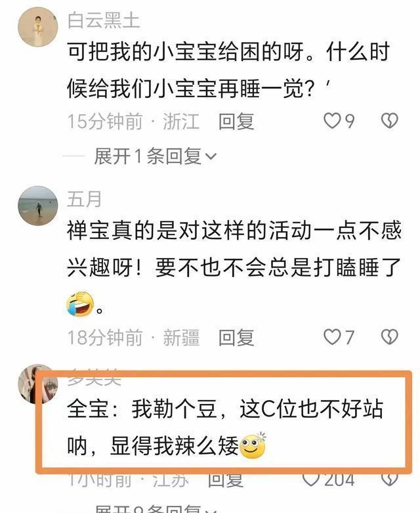420x513 pixels.
Task: Select comment text starting 可把我的小宝宝
Action: pos(229,70)
